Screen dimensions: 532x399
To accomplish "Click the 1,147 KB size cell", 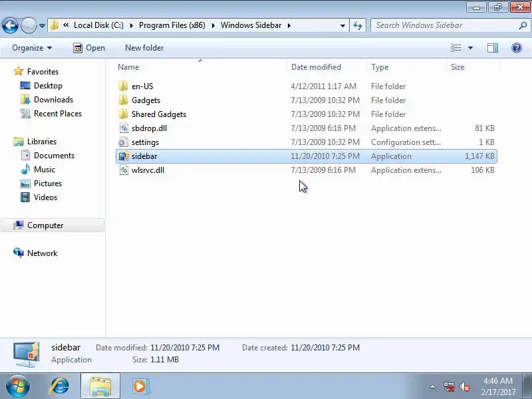I will click(x=479, y=156).
